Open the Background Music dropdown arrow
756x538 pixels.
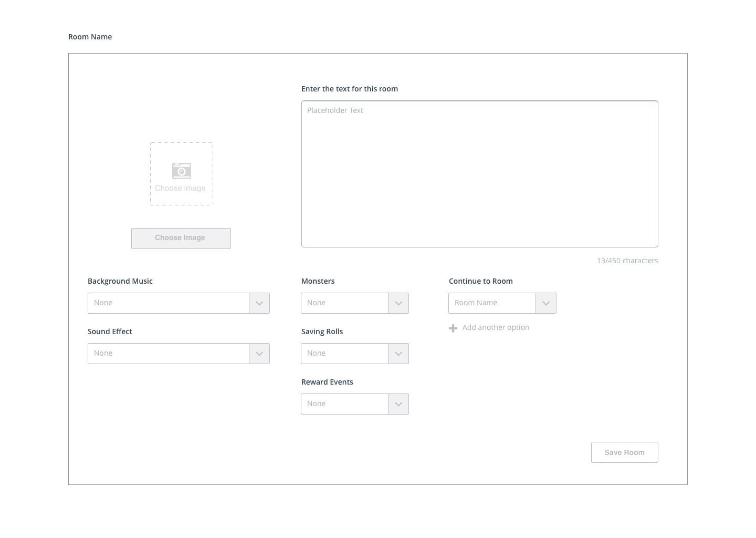tap(259, 303)
